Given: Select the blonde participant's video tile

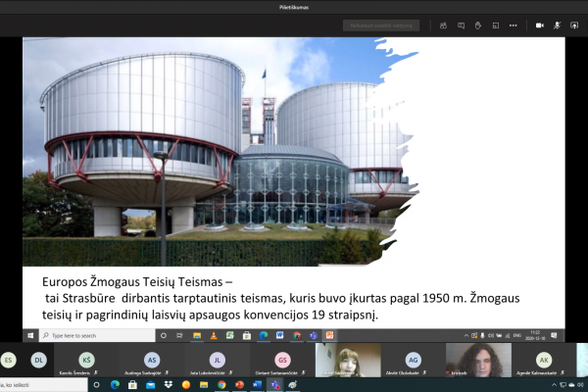Looking at the screenshot, I should (348, 360).
